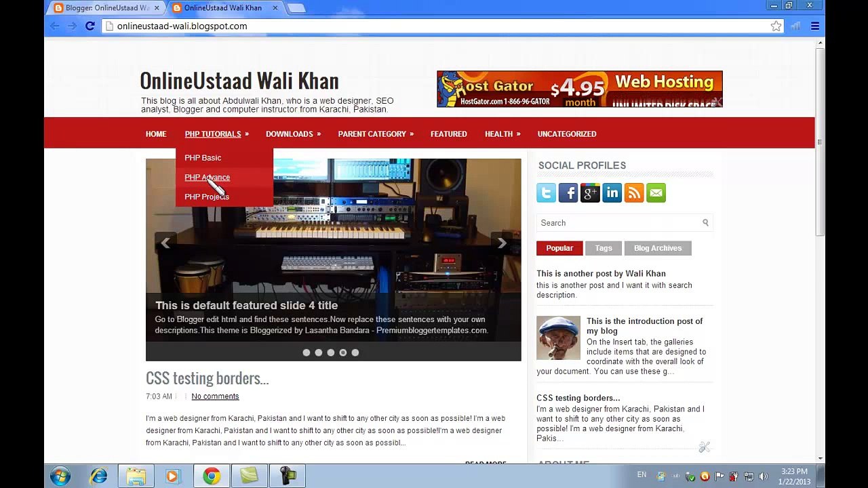Open the UNCATEGORIZED nav item
This screenshot has width=868, height=488.
[x=567, y=134]
